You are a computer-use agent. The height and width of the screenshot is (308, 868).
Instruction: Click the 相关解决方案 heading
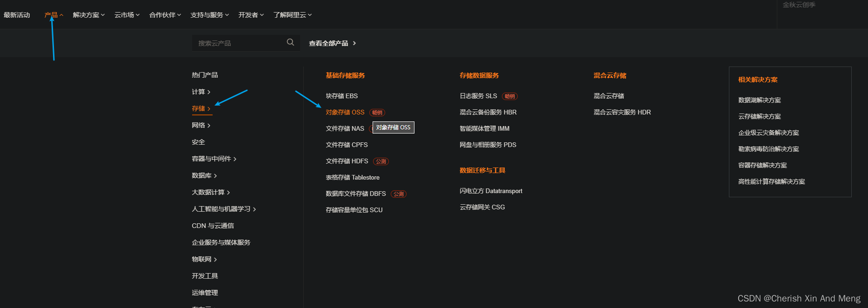tap(758, 80)
